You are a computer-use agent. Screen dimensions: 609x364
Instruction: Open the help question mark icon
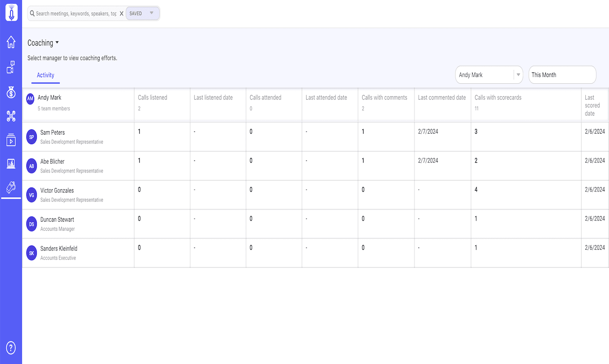tap(11, 348)
